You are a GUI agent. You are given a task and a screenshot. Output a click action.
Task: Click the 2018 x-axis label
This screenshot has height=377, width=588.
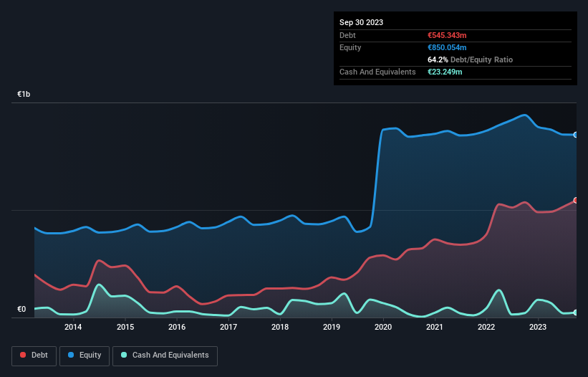[280, 327]
